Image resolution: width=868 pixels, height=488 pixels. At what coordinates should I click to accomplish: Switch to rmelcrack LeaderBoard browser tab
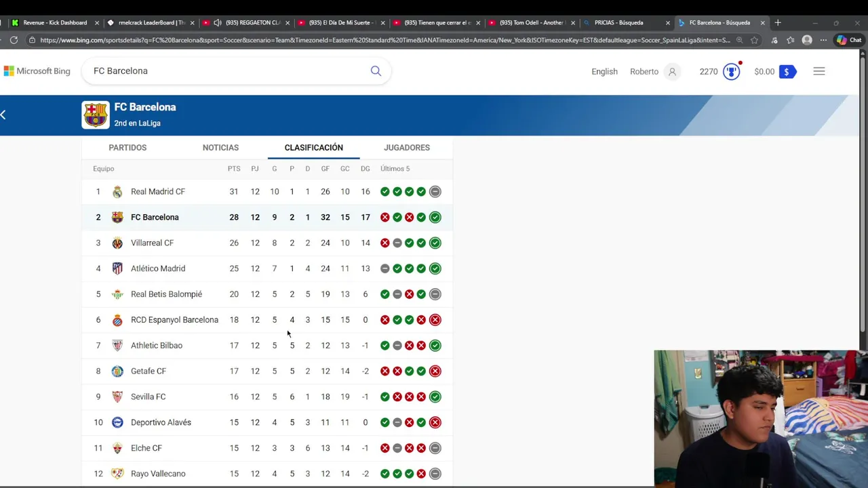tap(151, 22)
